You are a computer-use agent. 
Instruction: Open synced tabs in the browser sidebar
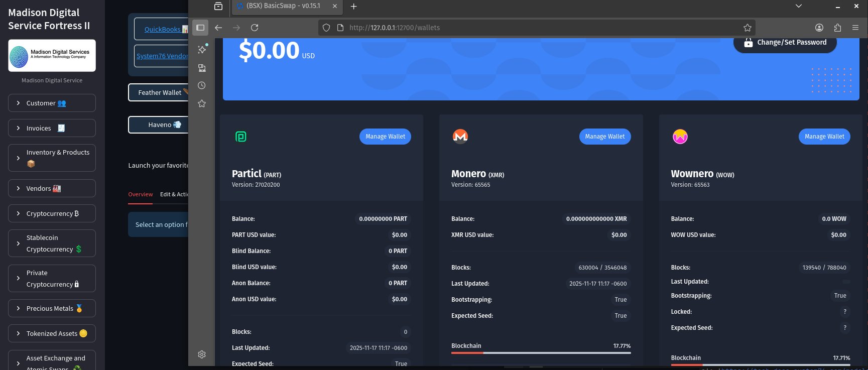coord(202,68)
